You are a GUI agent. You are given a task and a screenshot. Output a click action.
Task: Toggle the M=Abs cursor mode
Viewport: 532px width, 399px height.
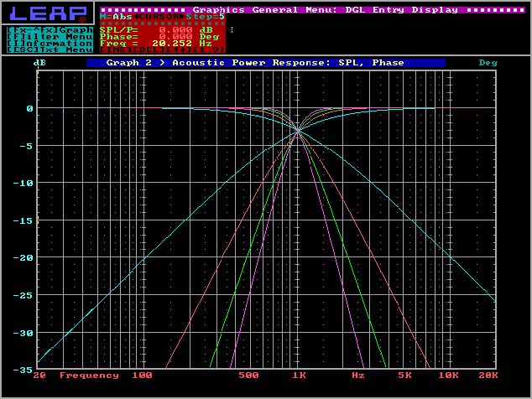[115, 17]
